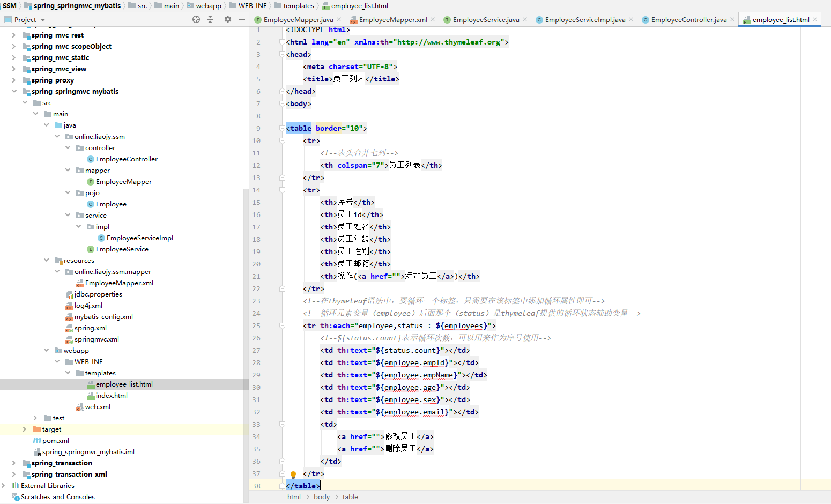This screenshot has height=504, width=831.
Task: Expand the spring_mvc_scopeObject module
Action: click(14, 47)
